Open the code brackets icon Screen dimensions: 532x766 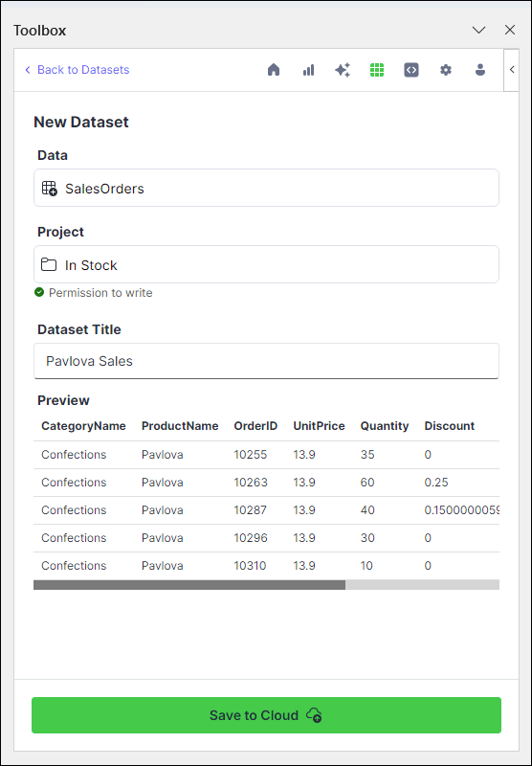pos(411,70)
